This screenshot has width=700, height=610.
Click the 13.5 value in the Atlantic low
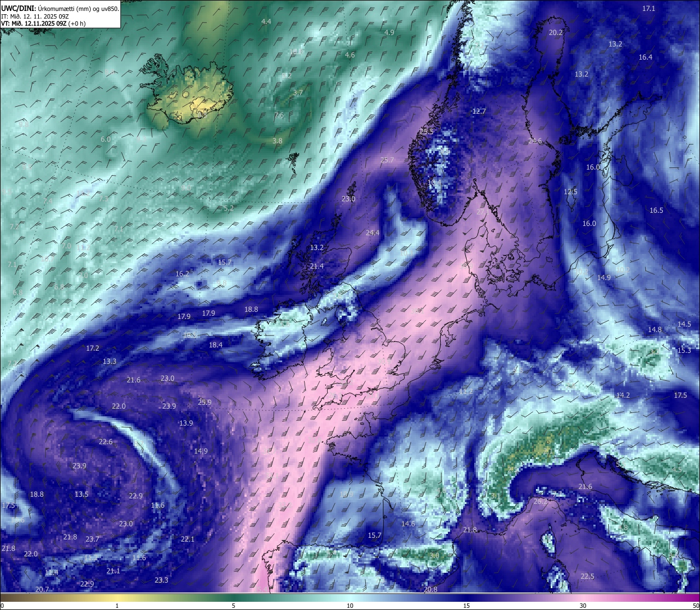[81, 495]
